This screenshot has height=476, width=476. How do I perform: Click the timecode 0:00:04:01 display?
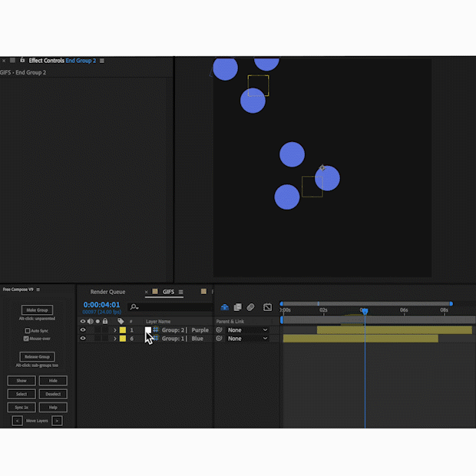click(x=101, y=305)
